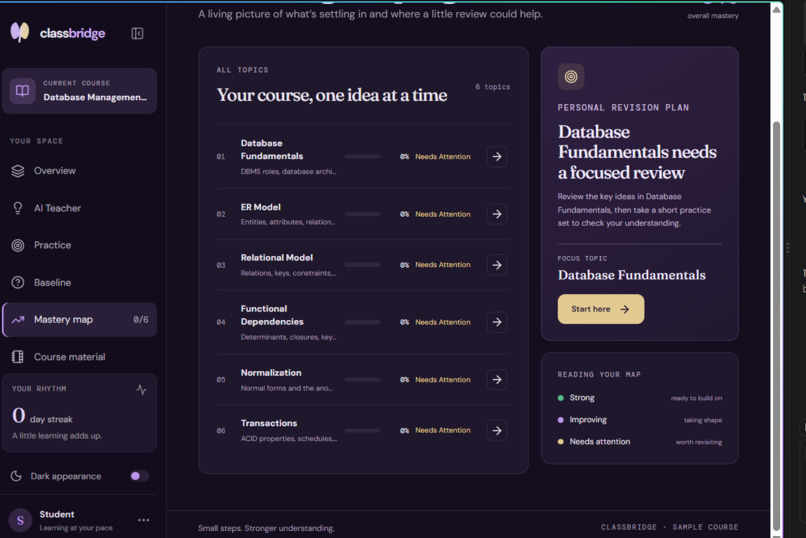
Task: Click the Mastery map trend icon
Action: 18,320
